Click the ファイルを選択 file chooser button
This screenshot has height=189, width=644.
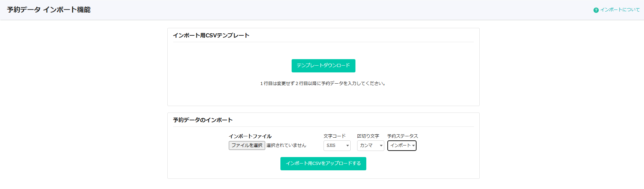click(247, 145)
